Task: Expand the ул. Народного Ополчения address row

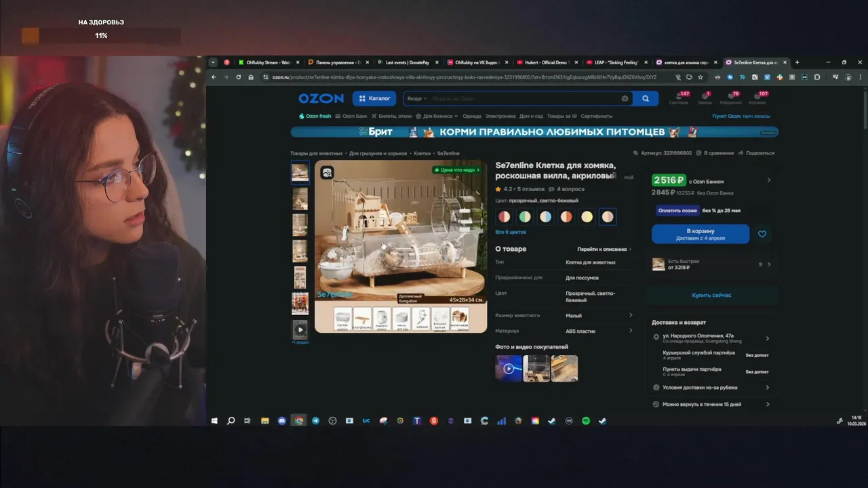Action: click(711, 338)
